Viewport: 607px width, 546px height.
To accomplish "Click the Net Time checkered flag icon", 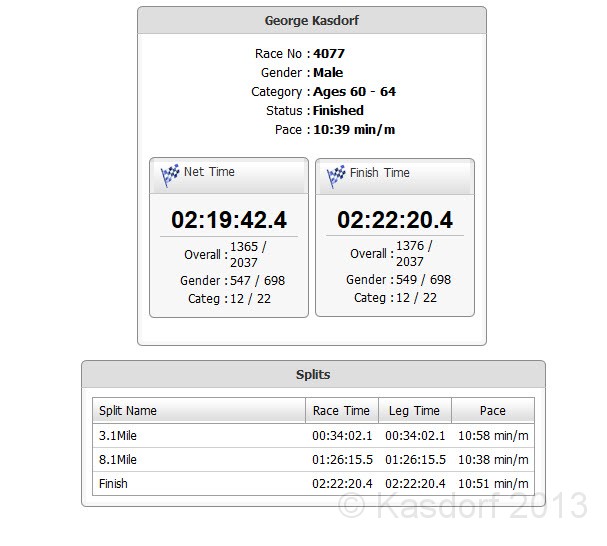I will [x=170, y=175].
